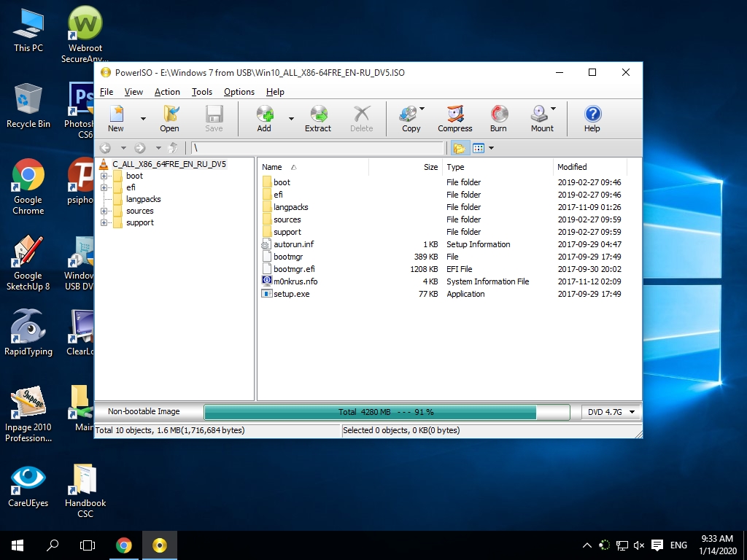Open PowerISO Help with the Help icon
This screenshot has width=747, height=560.
[592, 117]
